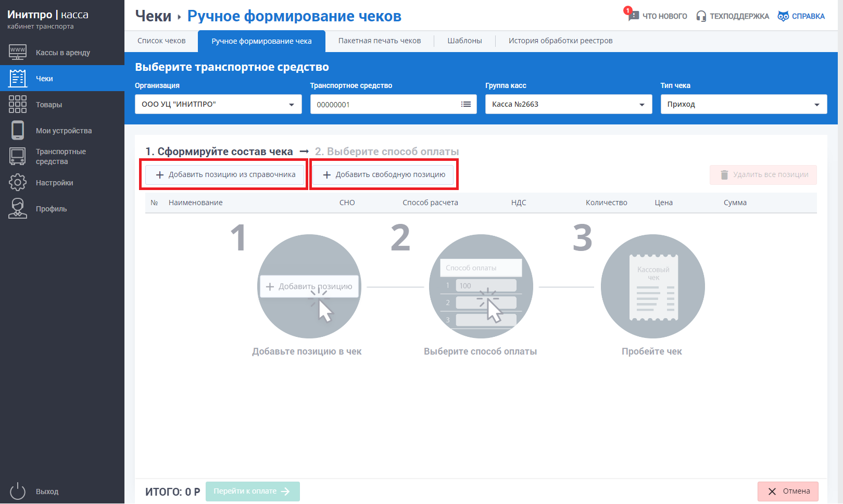Click the Количество column header

click(606, 203)
